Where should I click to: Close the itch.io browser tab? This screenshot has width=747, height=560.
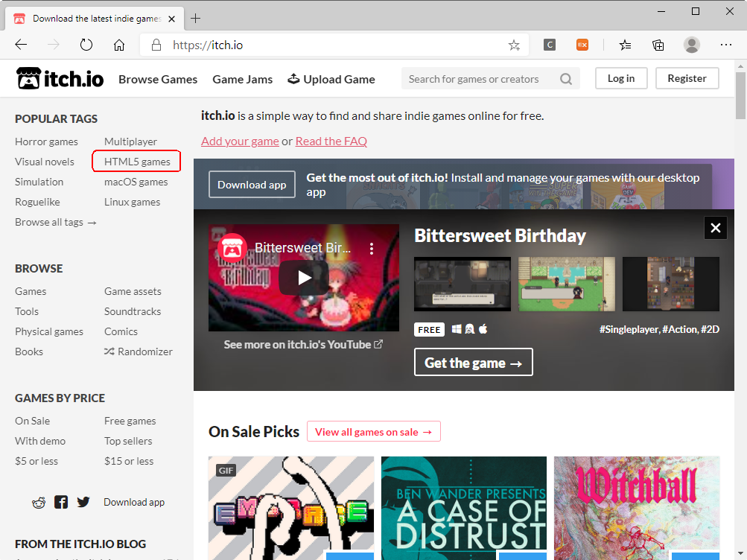pos(172,19)
